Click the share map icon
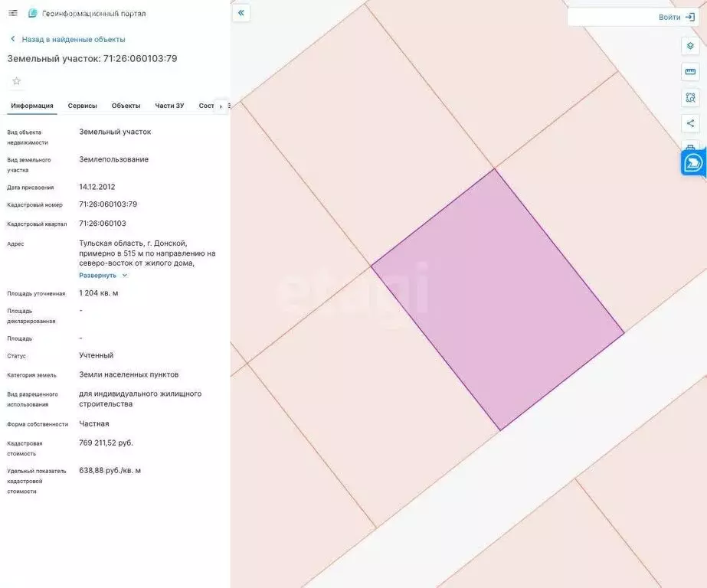This screenshot has width=707, height=588. [690, 123]
